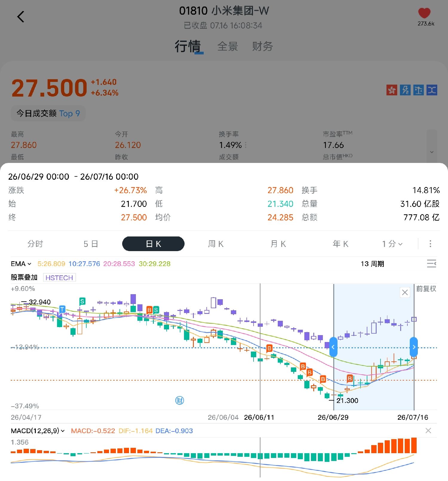
Task: Select the 月K chart period
Action: (x=278, y=244)
